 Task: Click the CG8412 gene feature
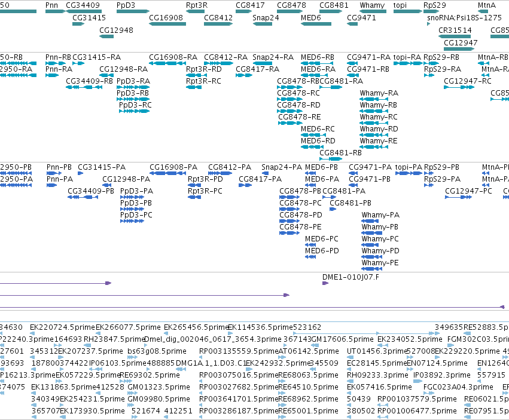(218, 24)
